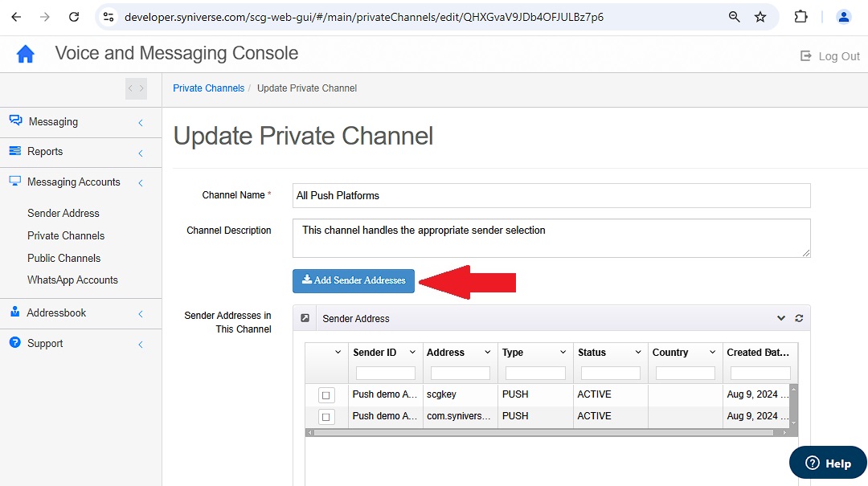The height and width of the screenshot is (486, 868).
Task: Open the browser profile avatar icon
Action: tap(844, 17)
